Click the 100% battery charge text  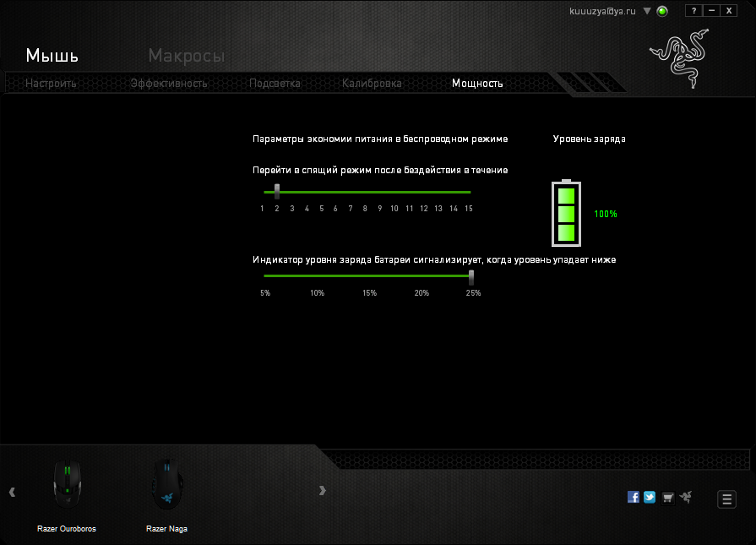pos(606,214)
